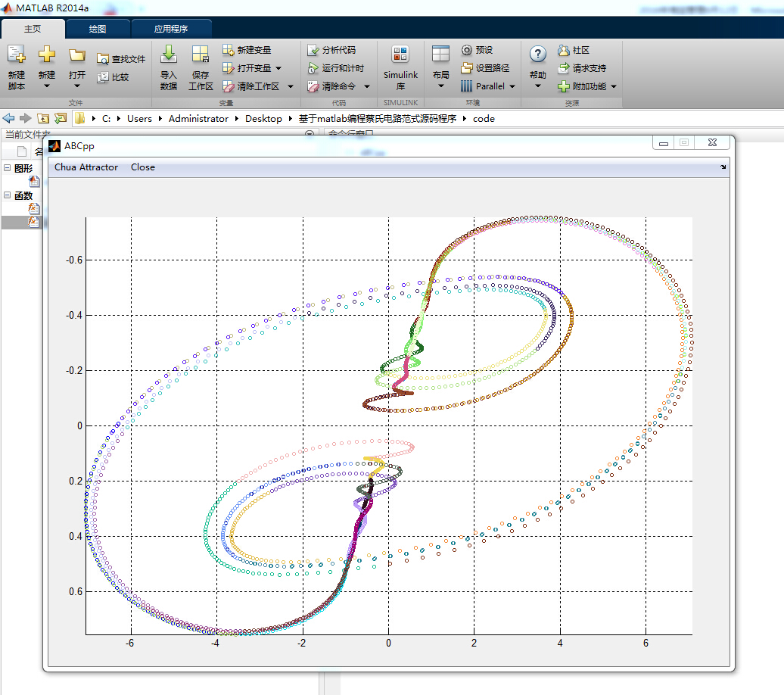The height and width of the screenshot is (695, 784).
Task: Open the 设置路径 set path dialog
Action: click(x=485, y=68)
